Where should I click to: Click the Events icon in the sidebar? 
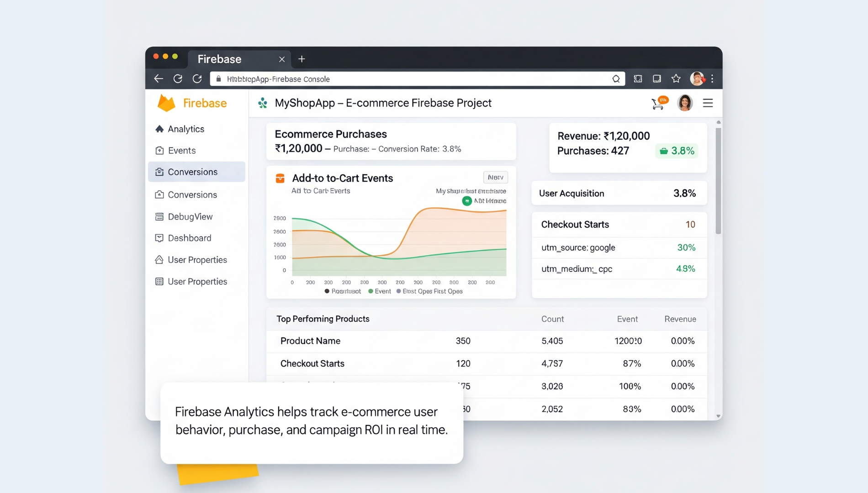pyautogui.click(x=159, y=151)
